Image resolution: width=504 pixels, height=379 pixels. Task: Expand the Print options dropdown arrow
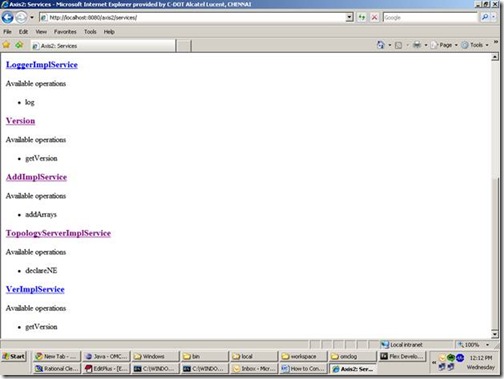click(426, 45)
